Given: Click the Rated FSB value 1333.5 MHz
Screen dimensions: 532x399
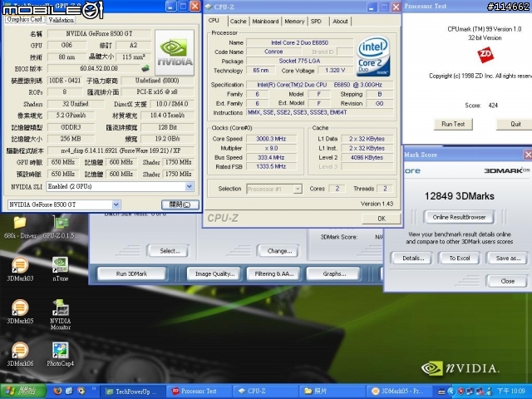Looking at the screenshot, I should point(272,166).
